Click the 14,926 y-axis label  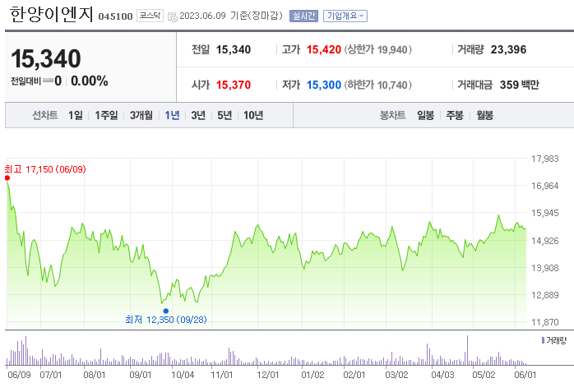(545, 241)
